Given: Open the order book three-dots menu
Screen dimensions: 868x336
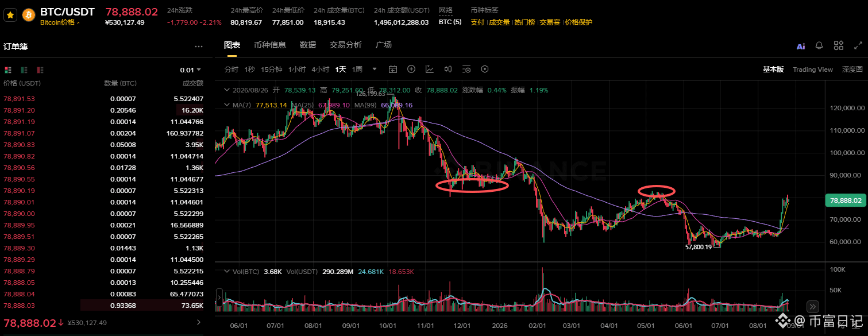Looking at the screenshot, I should (x=199, y=47).
